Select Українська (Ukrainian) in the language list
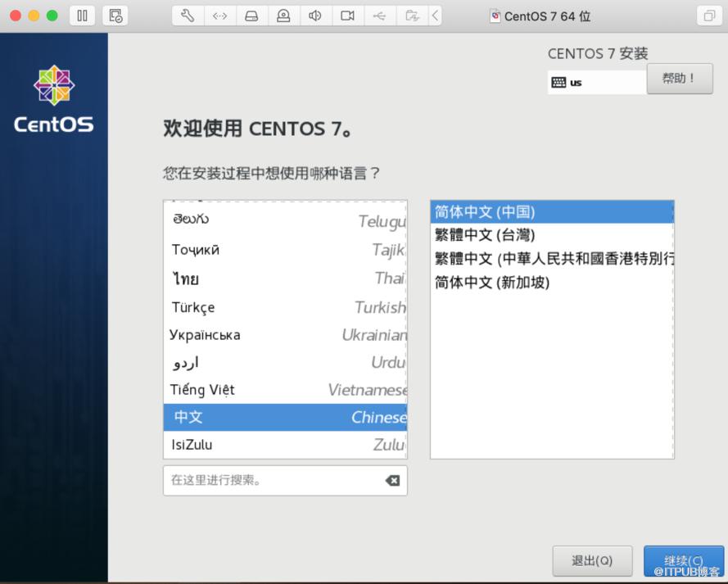Viewport: 728px width, 584px height. (285, 335)
